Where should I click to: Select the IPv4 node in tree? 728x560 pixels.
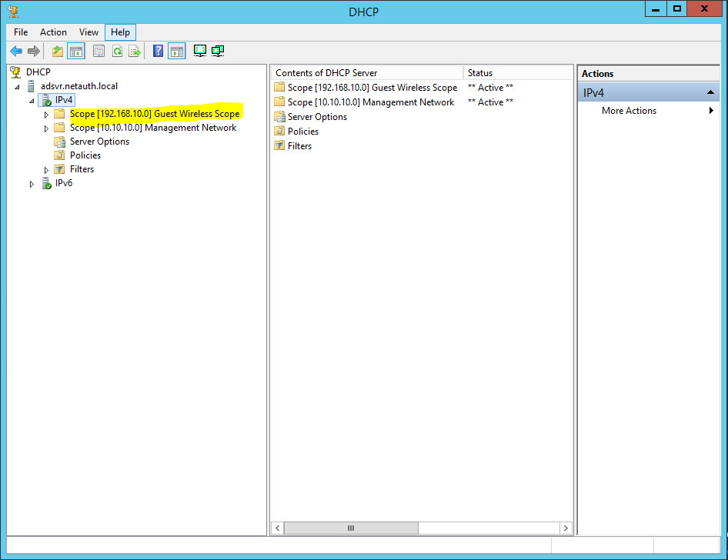pos(64,100)
